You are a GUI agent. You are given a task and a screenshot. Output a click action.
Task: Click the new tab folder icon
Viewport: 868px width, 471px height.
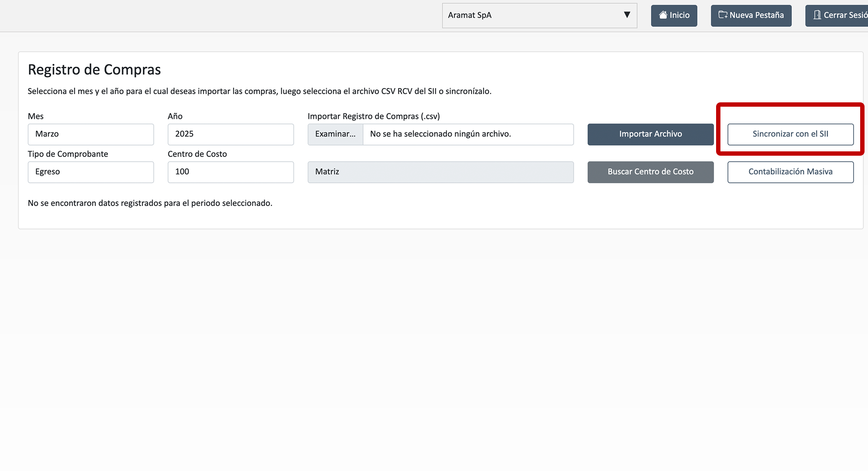(x=723, y=15)
